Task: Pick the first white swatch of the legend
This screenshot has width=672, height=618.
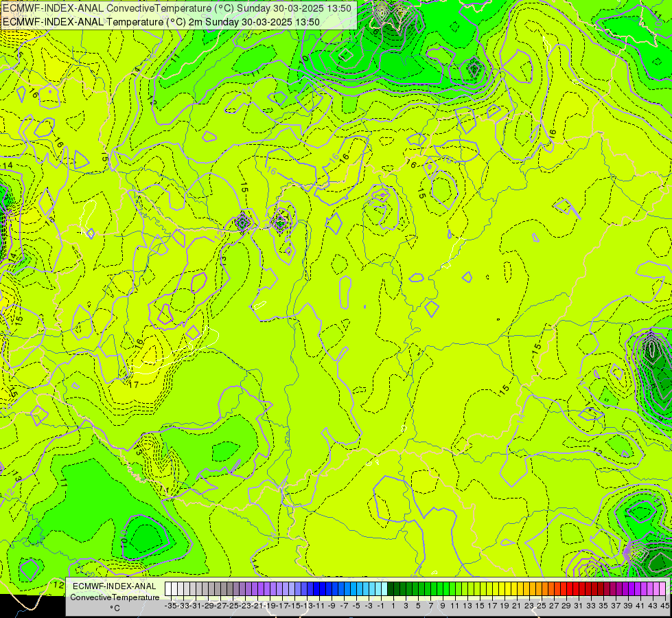Action: 168,589
